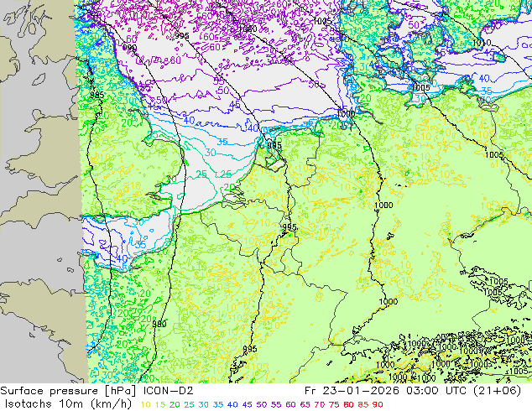Select legend value 55 in the Isotachs legend
The width and height of the screenshot is (532, 411).
tap(276, 404)
